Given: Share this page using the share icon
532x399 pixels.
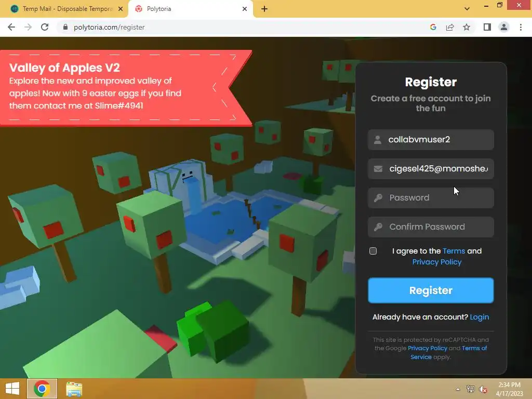Looking at the screenshot, I should (450, 27).
